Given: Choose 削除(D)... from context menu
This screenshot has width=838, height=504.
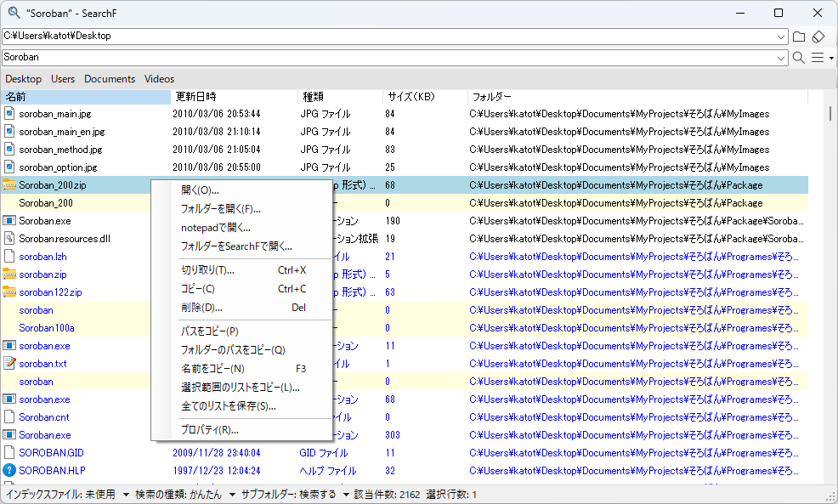Looking at the screenshot, I should coord(241,308).
